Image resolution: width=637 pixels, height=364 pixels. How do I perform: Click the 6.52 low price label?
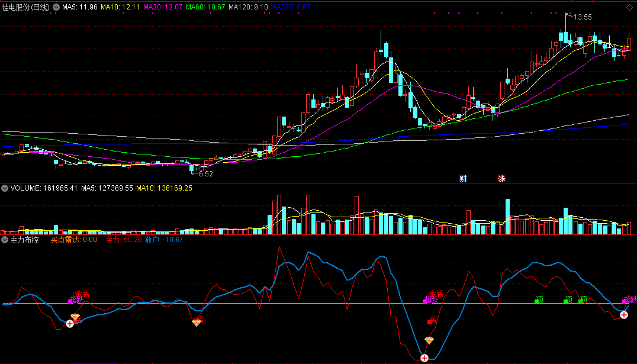click(x=206, y=174)
